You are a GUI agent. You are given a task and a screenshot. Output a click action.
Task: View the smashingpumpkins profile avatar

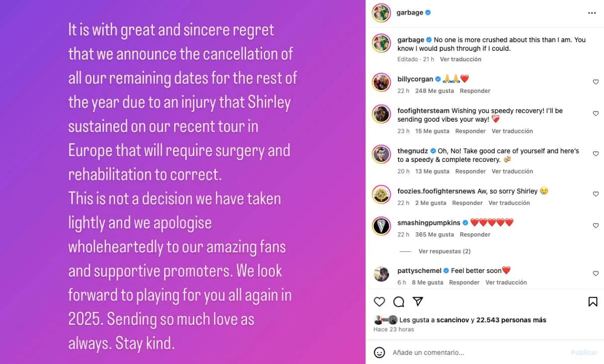[382, 226]
